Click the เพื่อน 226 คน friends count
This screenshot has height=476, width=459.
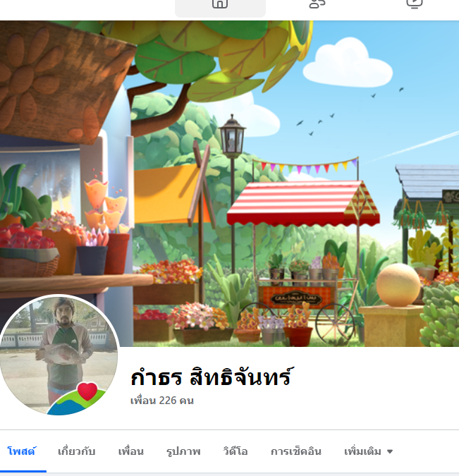pyautogui.click(x=161, y=401)
